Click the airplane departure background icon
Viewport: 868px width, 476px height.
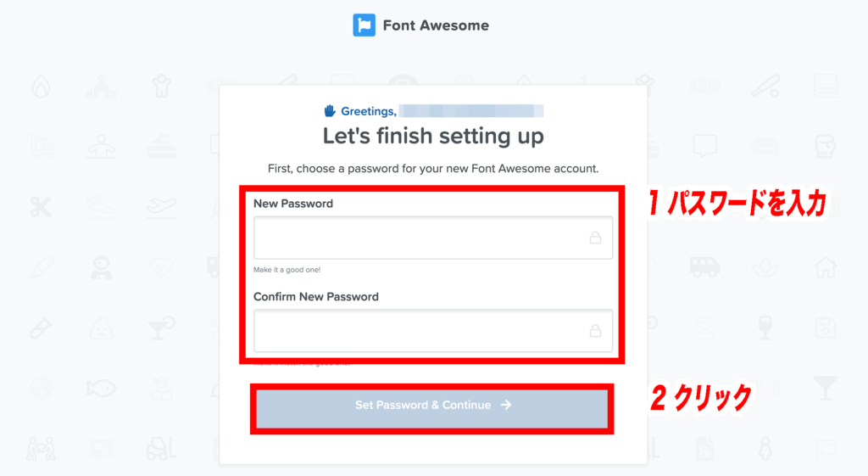tap(162, 208)
